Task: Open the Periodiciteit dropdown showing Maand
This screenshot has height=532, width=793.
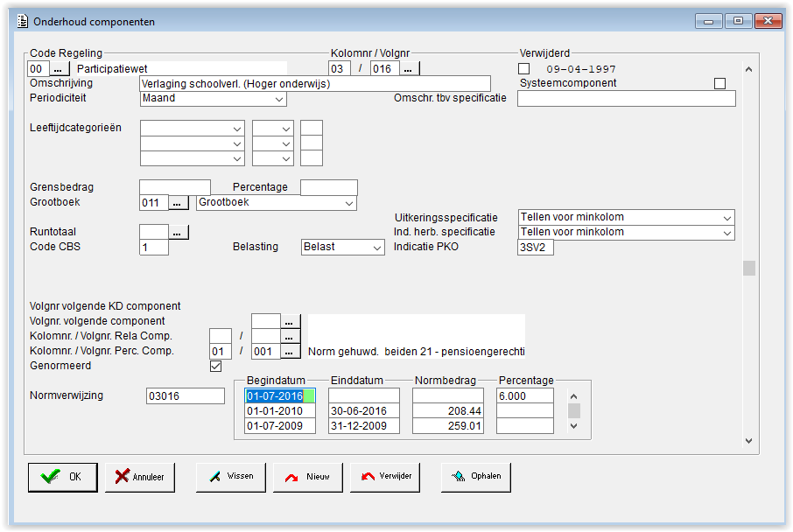Action: (213, 99)
